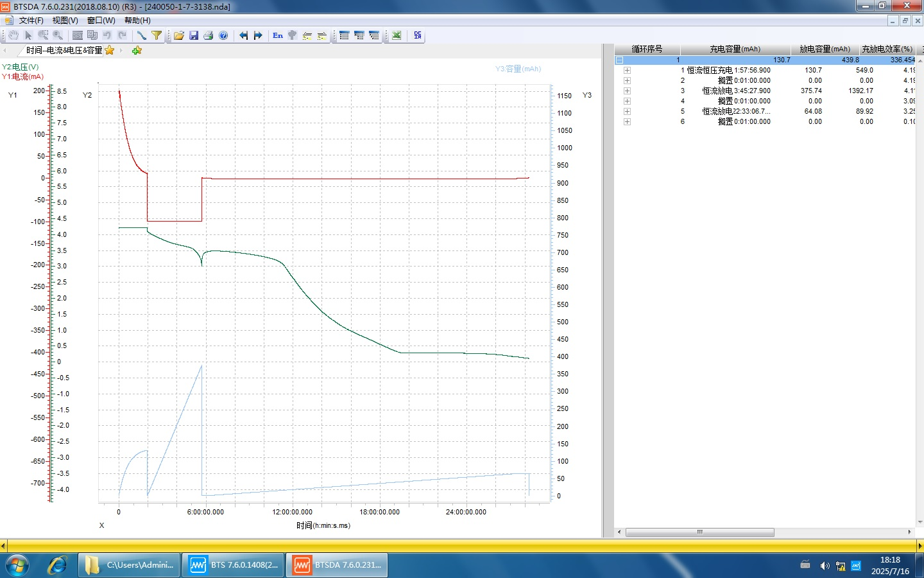Viewport: 924px width, 578px height.
Task: Open help via the blue question mark icon
Action: [x=223, y=35]
